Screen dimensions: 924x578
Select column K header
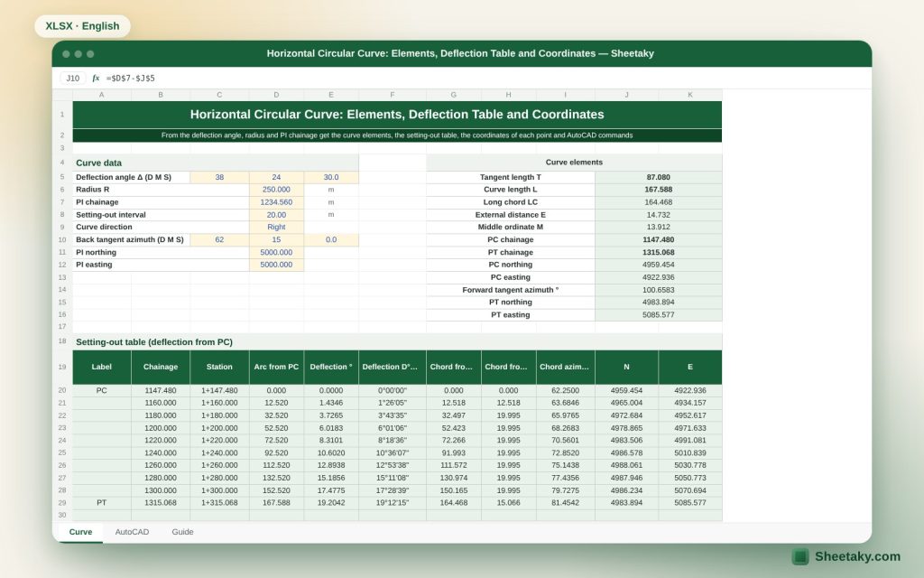point(690,94)
